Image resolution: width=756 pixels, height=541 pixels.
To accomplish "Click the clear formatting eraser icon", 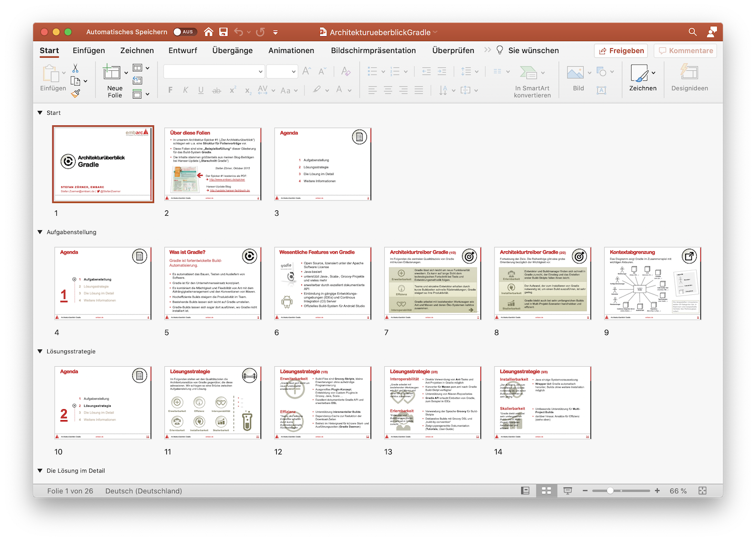I will (345, 71).
